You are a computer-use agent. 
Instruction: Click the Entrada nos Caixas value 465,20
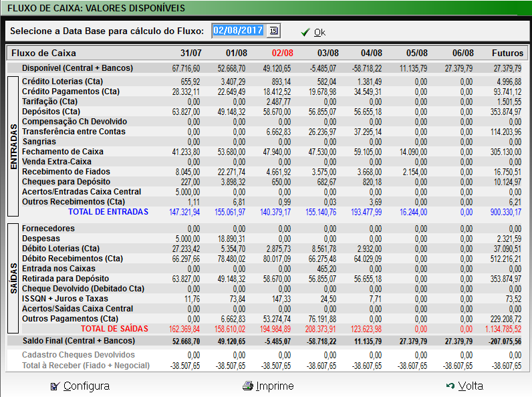pos(326,269)
